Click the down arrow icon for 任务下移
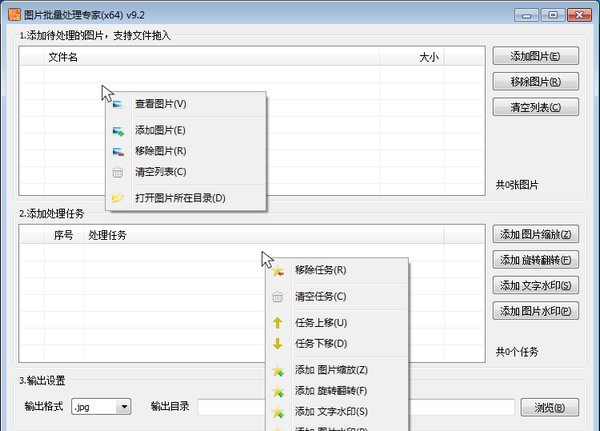The height and width of the screenshot is (431, 600). point(278,344)
